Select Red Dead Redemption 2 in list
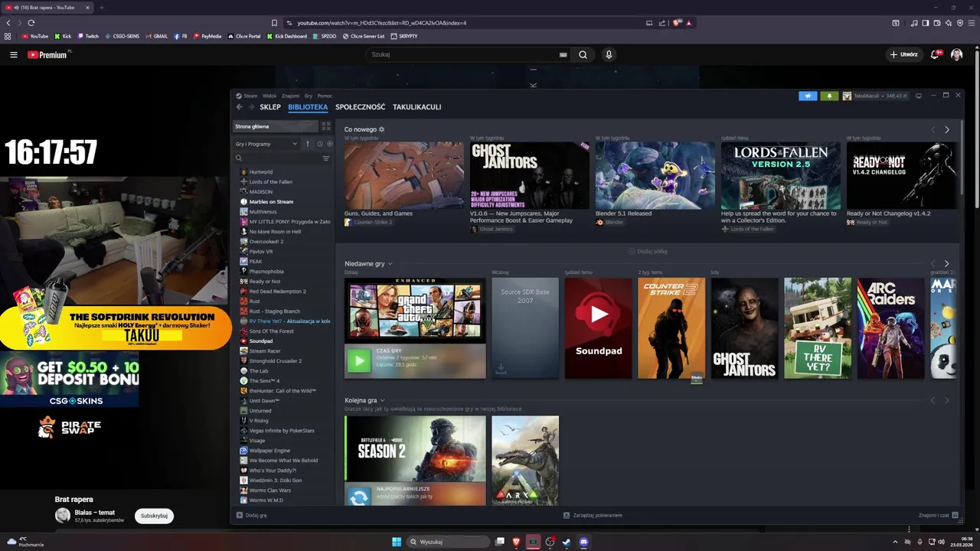Viewport: 980px width, 551px height. [277, 292]
